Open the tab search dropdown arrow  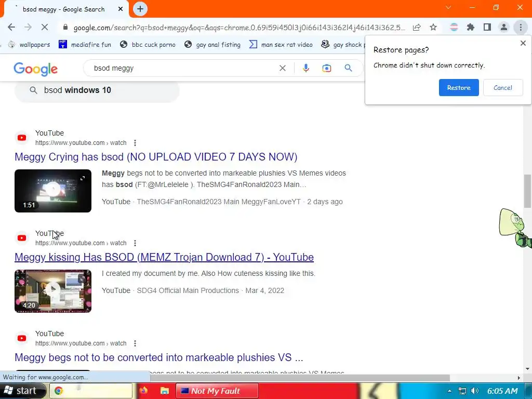click(448, 7)
